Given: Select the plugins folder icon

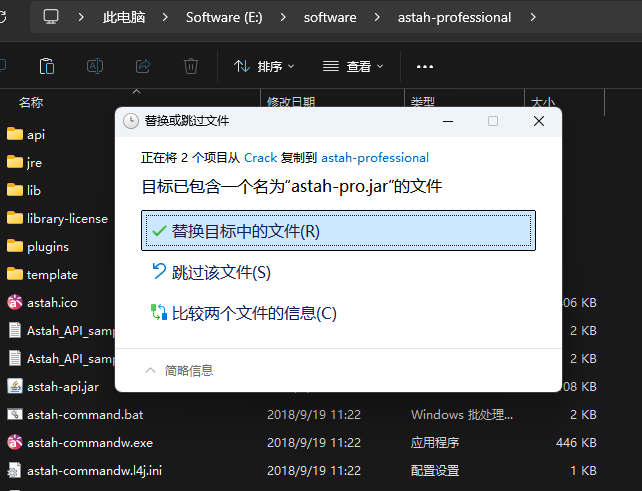Looking at the screenshot, I should [x=15, y=246].
